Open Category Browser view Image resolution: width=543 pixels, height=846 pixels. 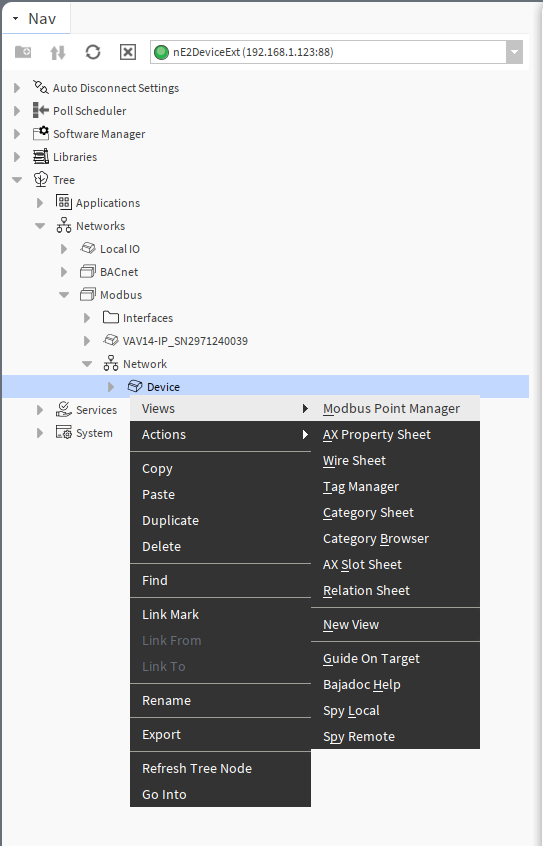pyautogui.click(x=395, y=538)
